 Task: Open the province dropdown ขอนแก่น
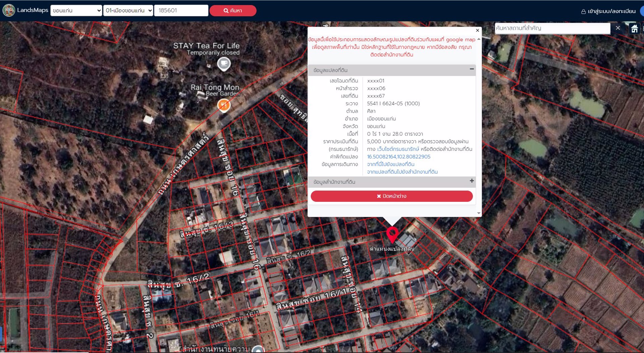point(76,10)
